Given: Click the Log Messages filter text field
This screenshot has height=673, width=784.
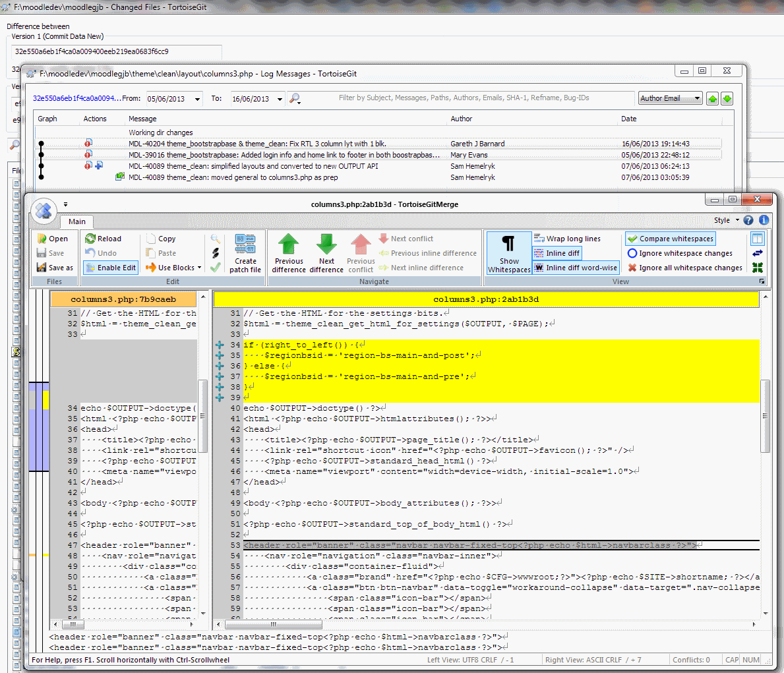Looking at the screenshot, I should [x=464, y=98].
